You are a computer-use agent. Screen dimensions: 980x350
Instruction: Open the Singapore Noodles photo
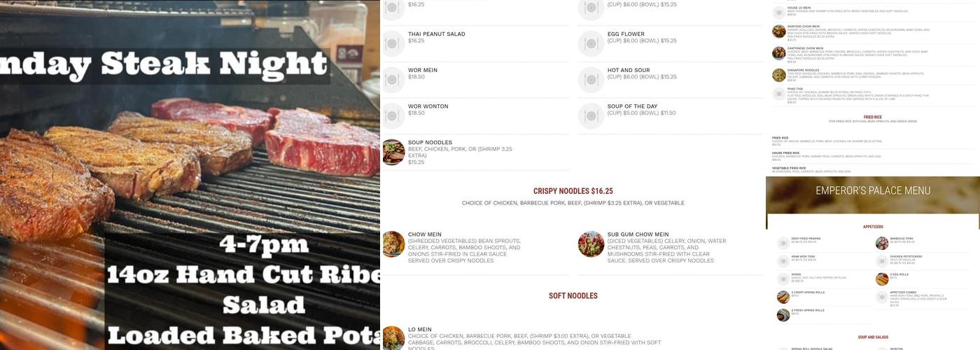point(778,75)
